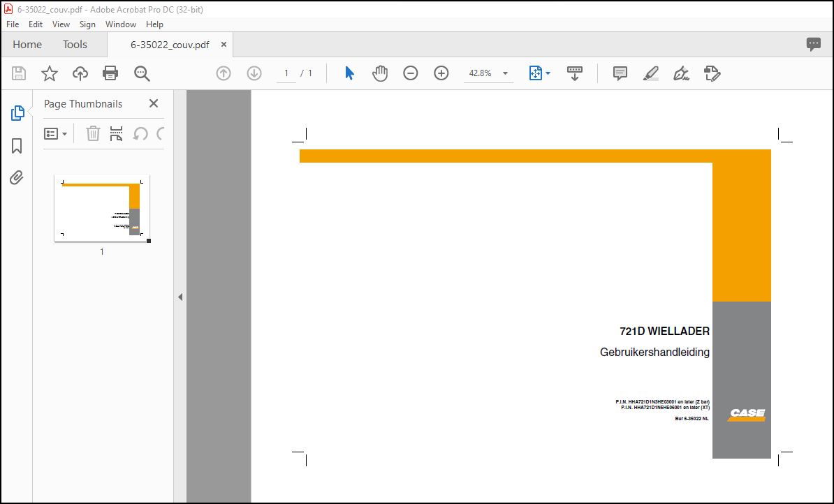Screen dimensions: 834x504
Task: Switch to the Home tab
Action: click(x=27, y=45)
